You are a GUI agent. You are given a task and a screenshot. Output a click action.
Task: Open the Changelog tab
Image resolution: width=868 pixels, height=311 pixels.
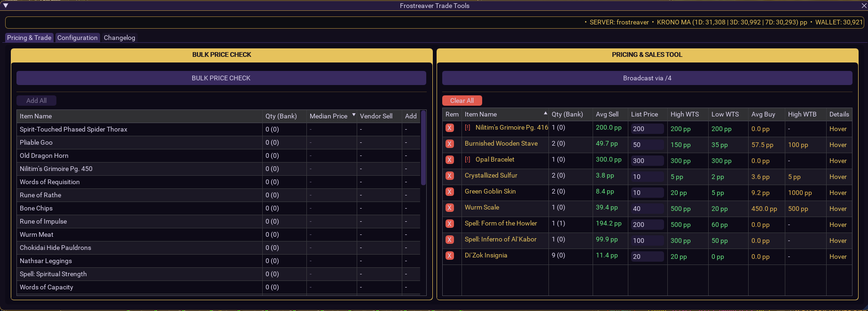[x=119, y=38]
